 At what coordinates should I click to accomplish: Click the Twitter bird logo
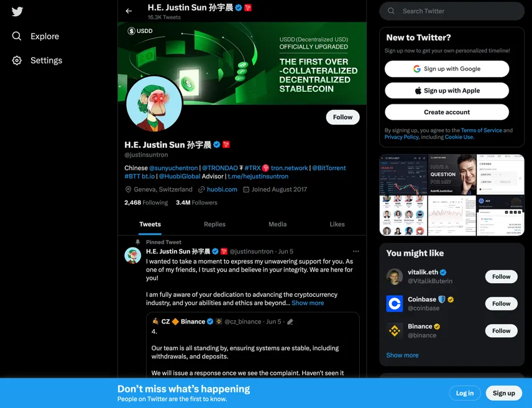pos(17,12)
